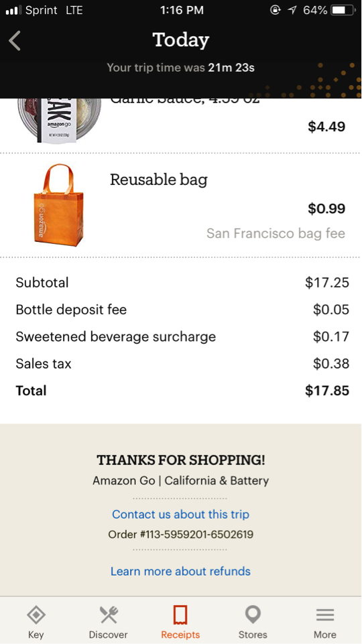Open the Key tab diamond icon
362x644 pixels.
pos(36,615)
